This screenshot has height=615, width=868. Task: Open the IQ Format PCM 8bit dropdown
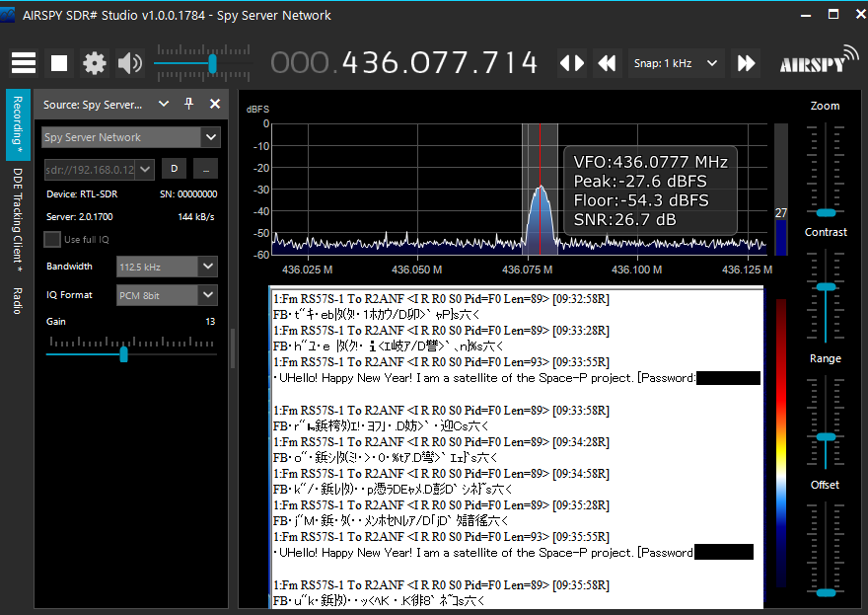167,295
